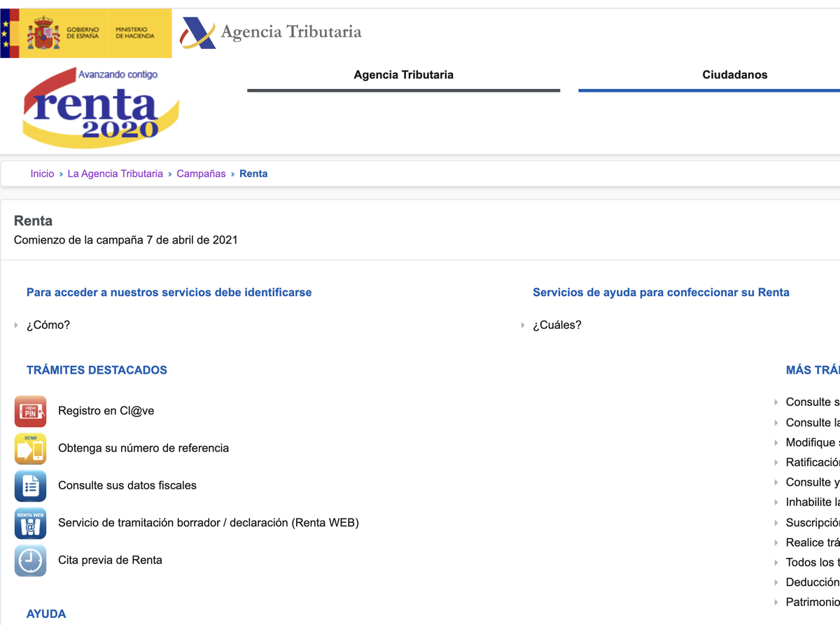
Task: Click the Ratificación link in Más trámites
Action: point(812,462)
